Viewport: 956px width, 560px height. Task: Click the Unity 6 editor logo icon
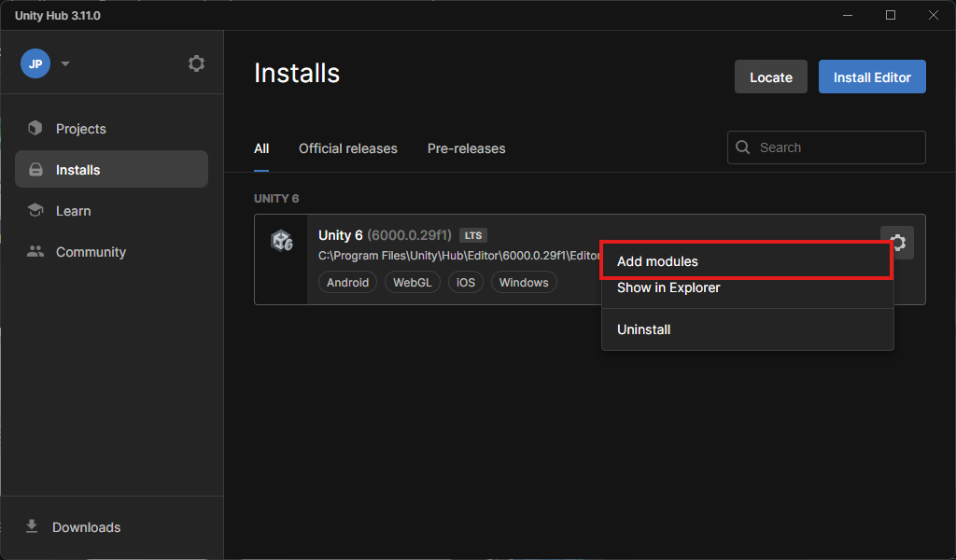(x=282, y=241)
